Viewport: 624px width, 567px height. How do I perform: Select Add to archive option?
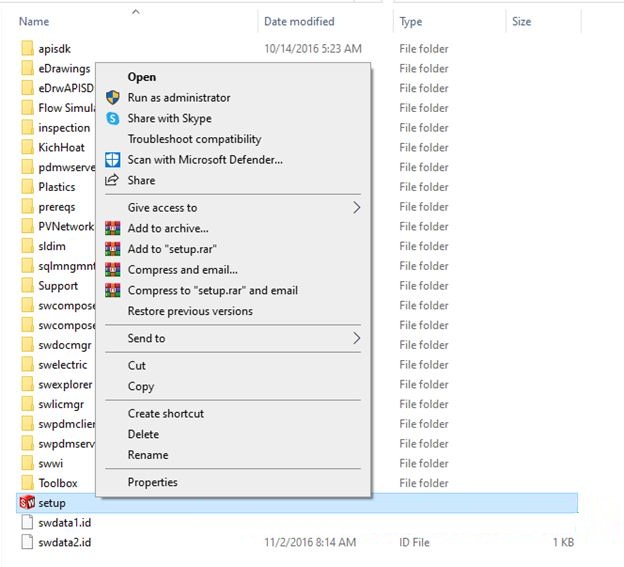pos(168,228)
